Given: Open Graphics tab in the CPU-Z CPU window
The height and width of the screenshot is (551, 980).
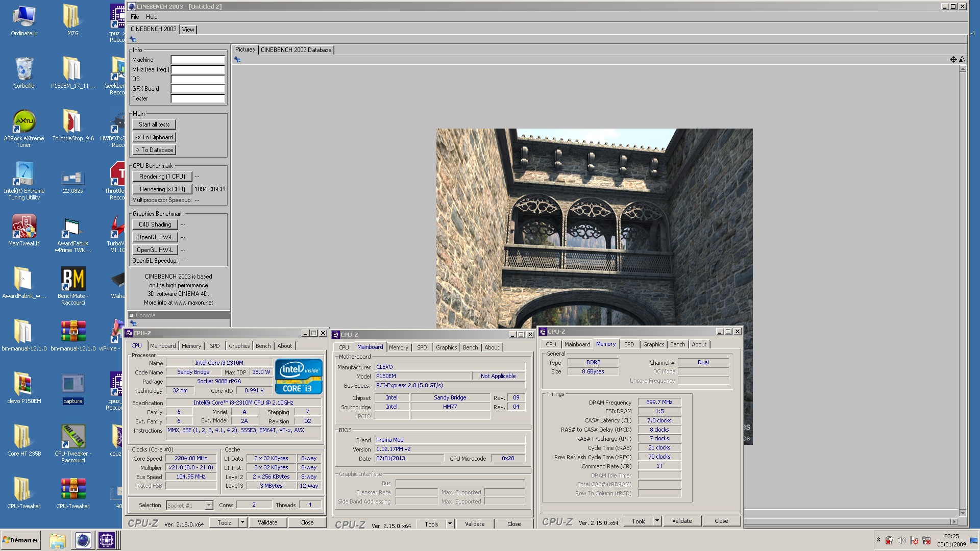Looking at the screenshot, I should point(239,346).
